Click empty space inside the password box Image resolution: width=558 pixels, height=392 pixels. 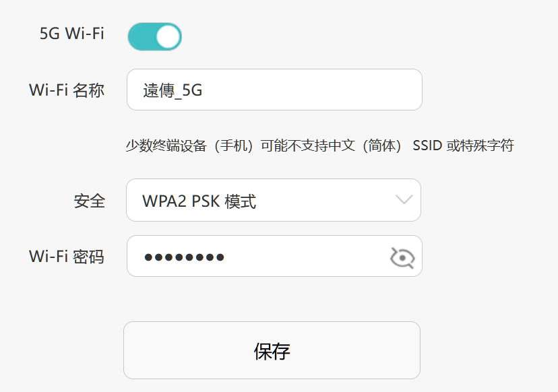coord(310,256)
